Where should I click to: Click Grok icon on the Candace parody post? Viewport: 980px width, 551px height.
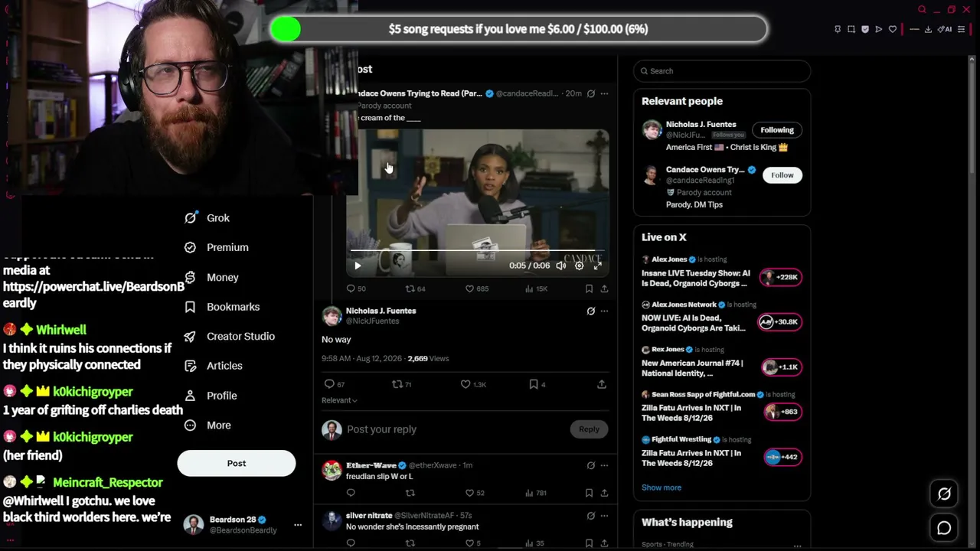(x=590, y=93)
